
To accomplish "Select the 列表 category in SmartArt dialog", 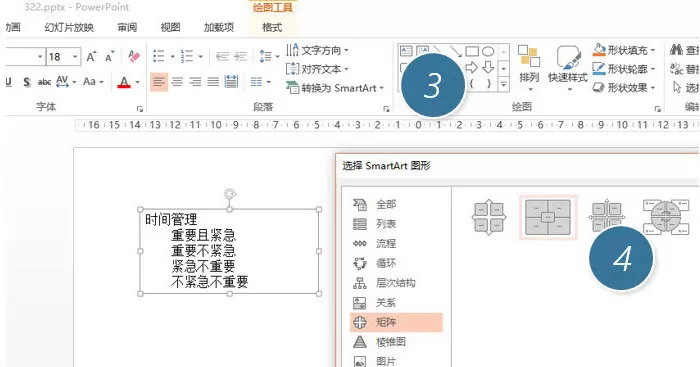I will (x=396, y=224).
